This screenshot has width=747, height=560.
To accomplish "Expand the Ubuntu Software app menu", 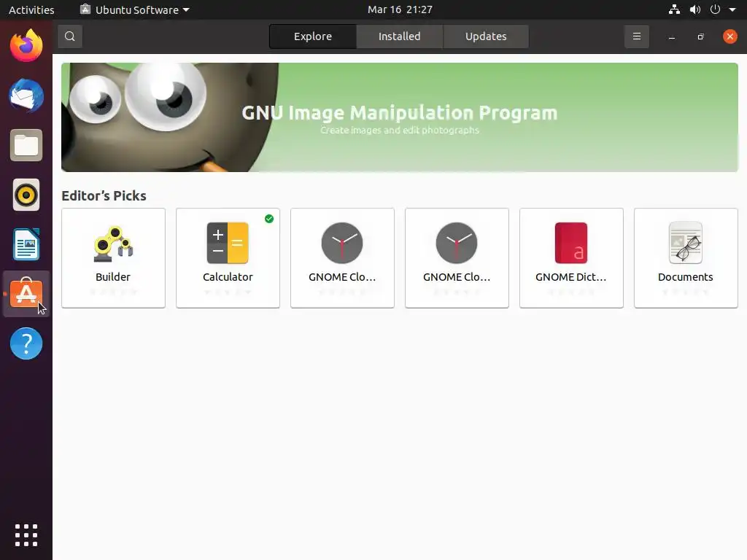I will coord(135,9).
